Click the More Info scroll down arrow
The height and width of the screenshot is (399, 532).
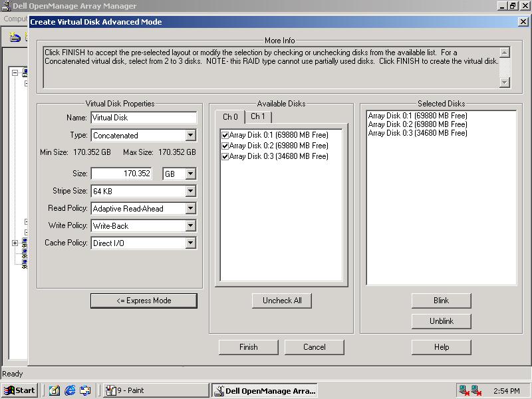point(505,82)
